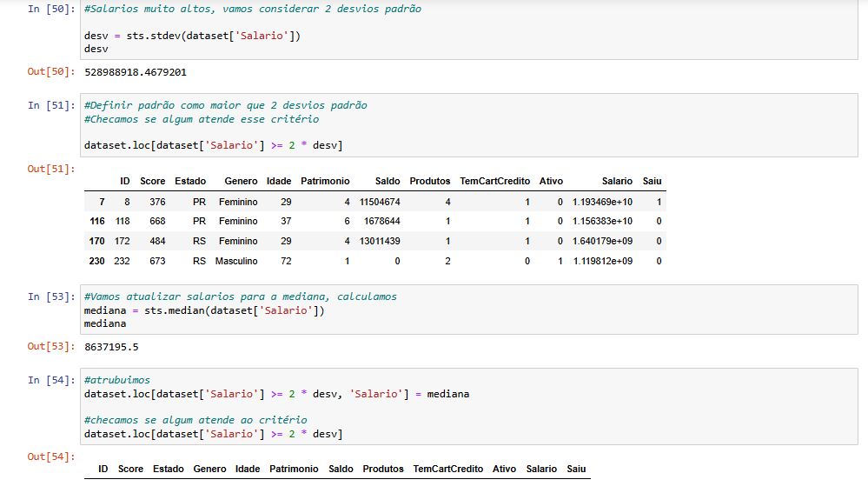Click the In [50] prompt label
This screenshot has width=868, height=493.
(51, 9)
